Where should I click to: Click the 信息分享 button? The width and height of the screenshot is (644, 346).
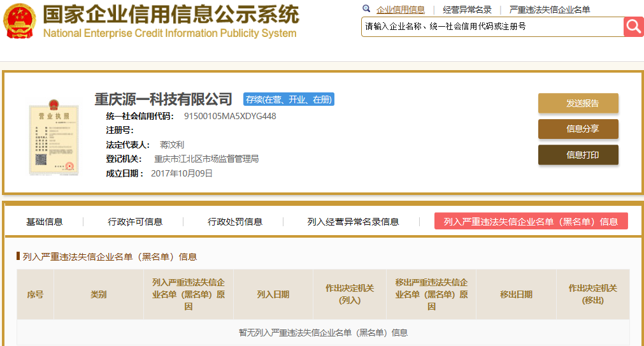[578, 129]
